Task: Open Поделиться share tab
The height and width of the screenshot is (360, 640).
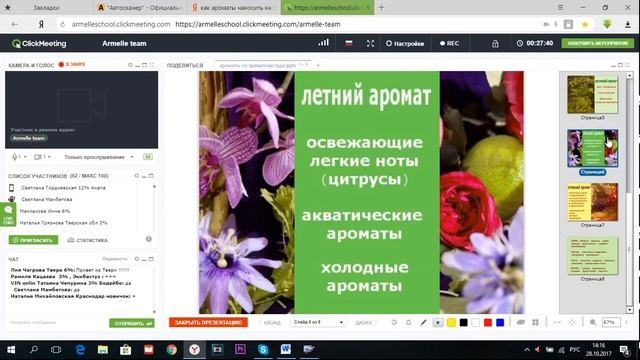Action: point(185,65)
